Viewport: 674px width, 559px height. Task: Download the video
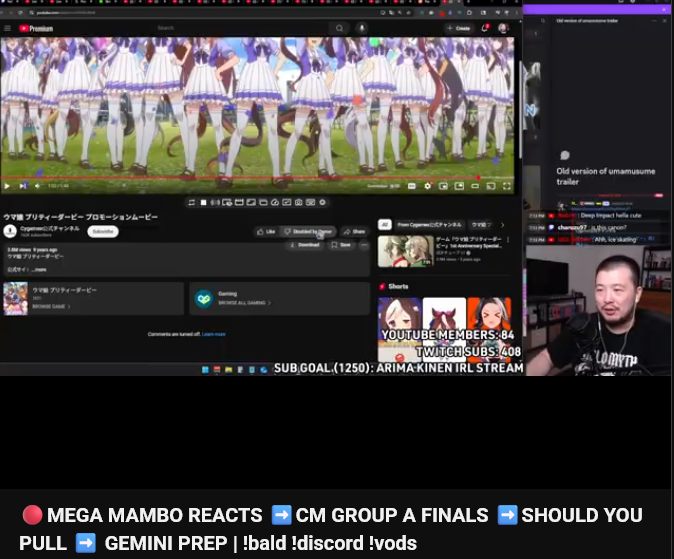[305, 245]
